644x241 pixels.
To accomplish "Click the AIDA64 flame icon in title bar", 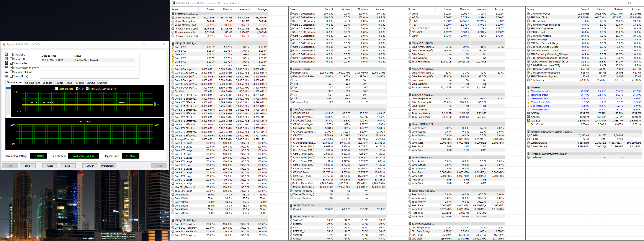I will click(x=4, y=44).
